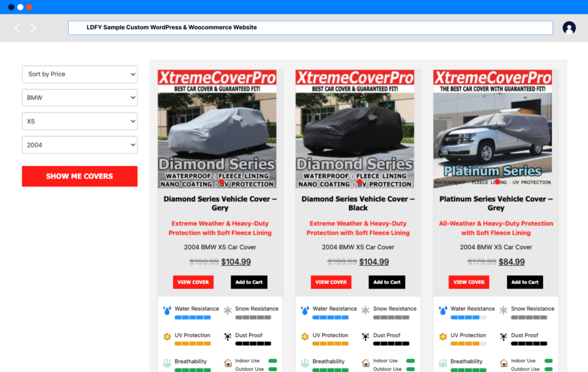This screenshot has width=588, height=372.
Task: Click water drop icon on Platinum Grey card
Action: (x=443, y=311)
